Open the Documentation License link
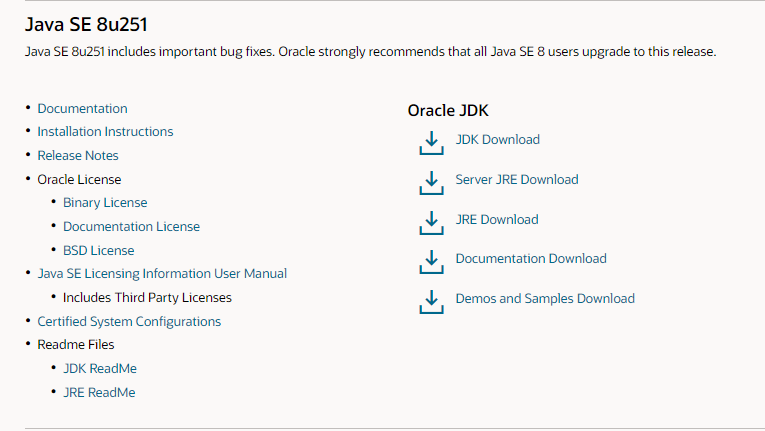Viewport: 765px width, 431px height. (131, 226)
